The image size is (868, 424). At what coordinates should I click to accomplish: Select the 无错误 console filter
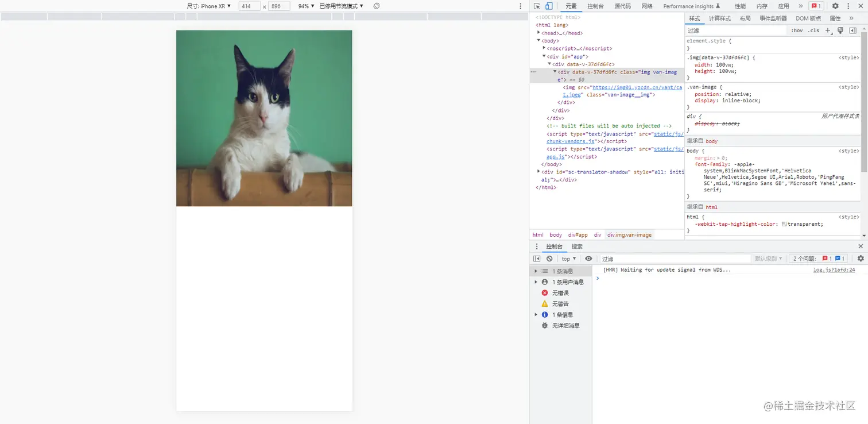tap(560, 292)
